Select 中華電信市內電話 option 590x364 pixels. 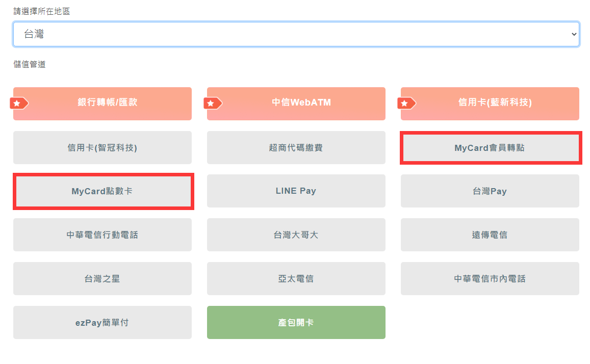tap(490, 279)
